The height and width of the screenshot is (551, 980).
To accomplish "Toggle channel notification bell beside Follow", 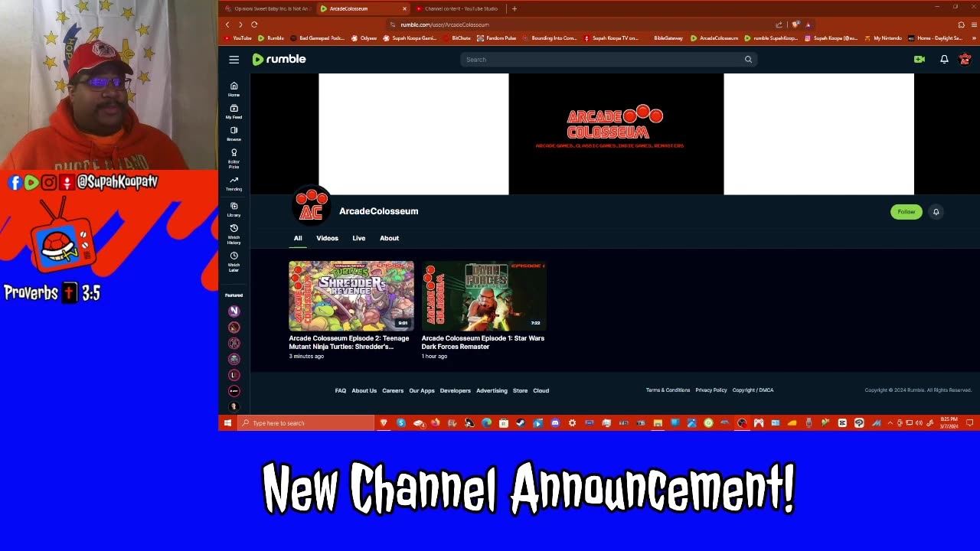I will [x=936, y=212].
